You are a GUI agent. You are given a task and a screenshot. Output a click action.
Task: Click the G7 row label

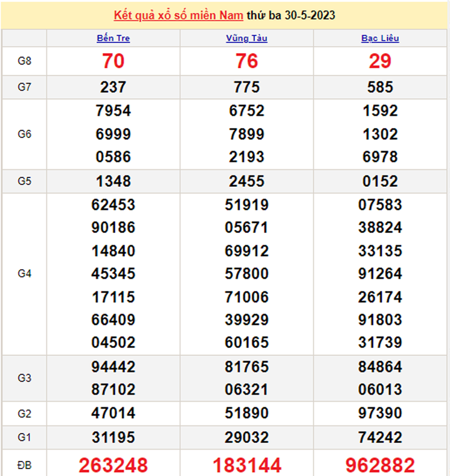pos(24,87)
